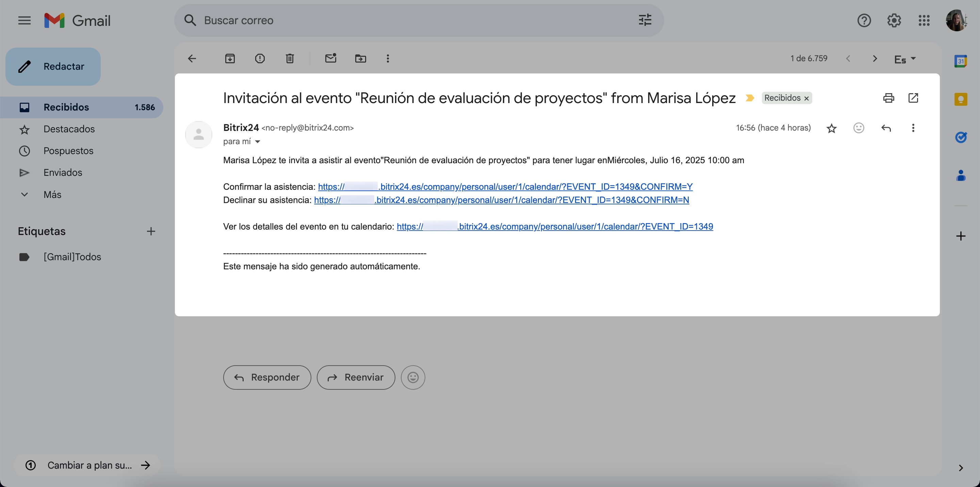This screenshot has width=980, height=487.
Task: Open the Google apps grid
Action: click(924, 20)
